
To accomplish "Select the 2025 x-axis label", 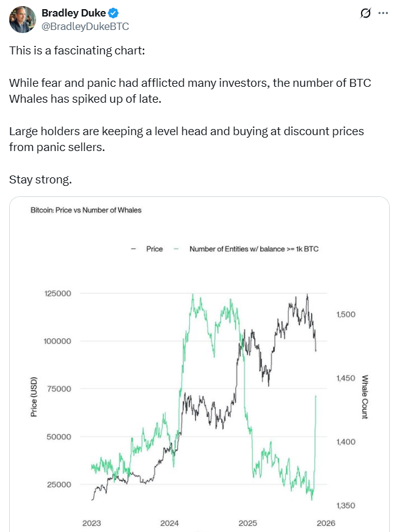I will 247,523.
